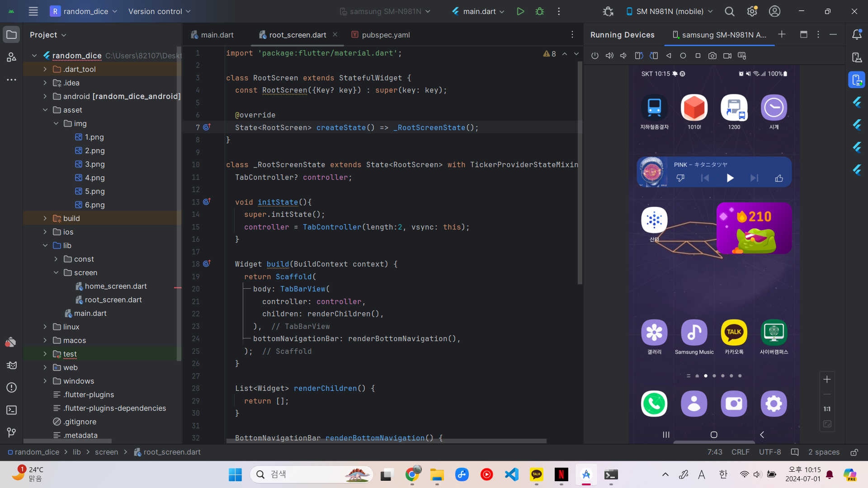Open home_screen.dart from the project tree
This screenshot has width=868, height=488.
[x=116, y=286]
